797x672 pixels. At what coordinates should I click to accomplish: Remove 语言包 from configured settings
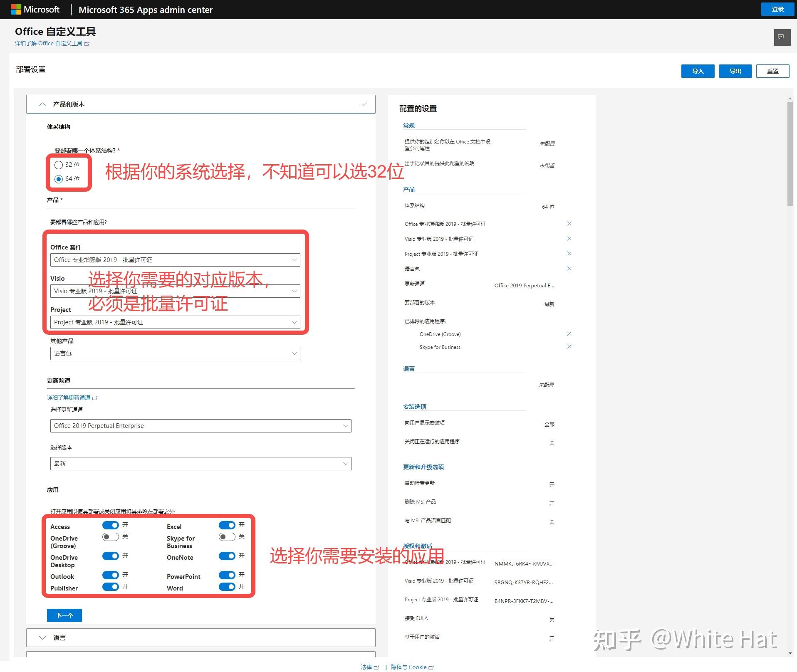569,269
